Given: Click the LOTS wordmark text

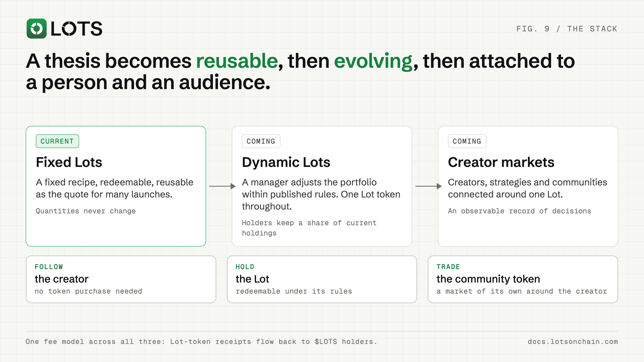Looking at the screenshot, I should (76, 29).
